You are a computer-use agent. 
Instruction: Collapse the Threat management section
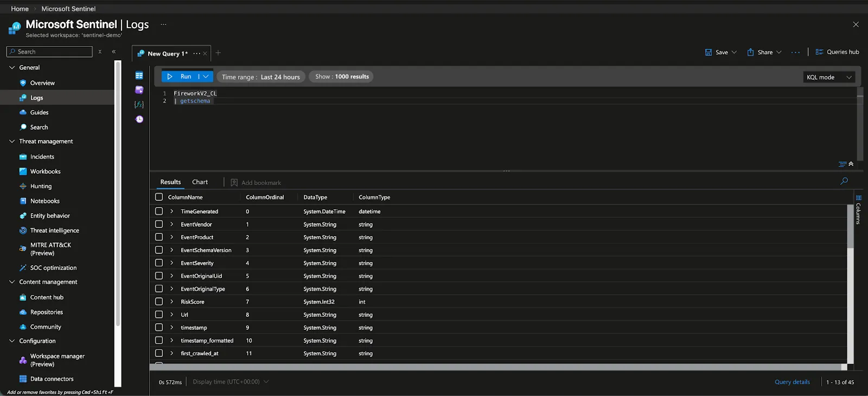pos(12,141)
